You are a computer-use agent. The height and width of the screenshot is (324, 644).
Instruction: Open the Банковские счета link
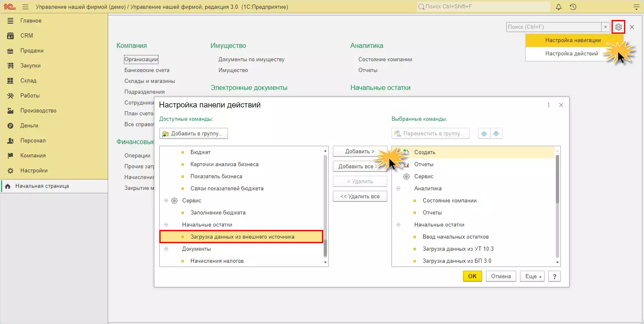[147, 70]
